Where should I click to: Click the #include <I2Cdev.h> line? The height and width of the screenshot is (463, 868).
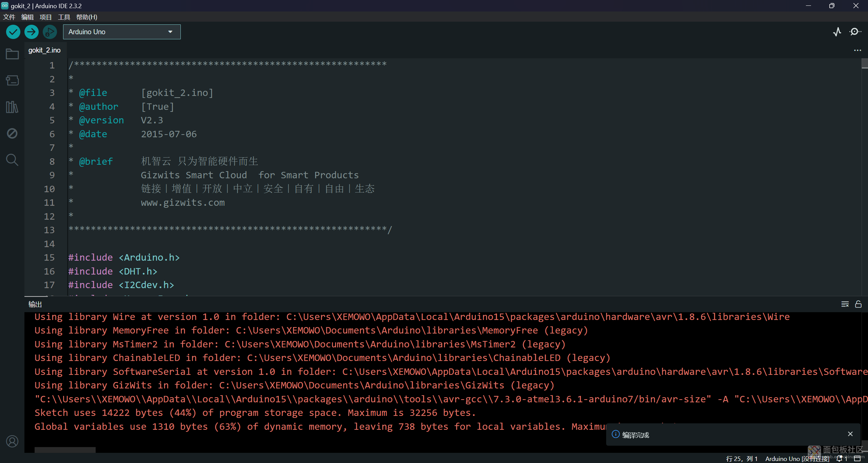(x=121, y=285)
